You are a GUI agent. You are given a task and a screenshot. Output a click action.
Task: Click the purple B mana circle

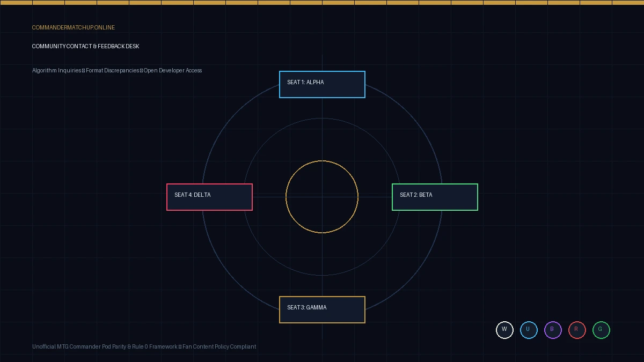point(553,330)
